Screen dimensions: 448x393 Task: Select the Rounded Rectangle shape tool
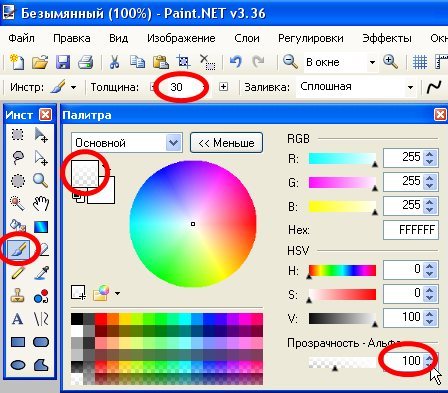coord(41,342)
